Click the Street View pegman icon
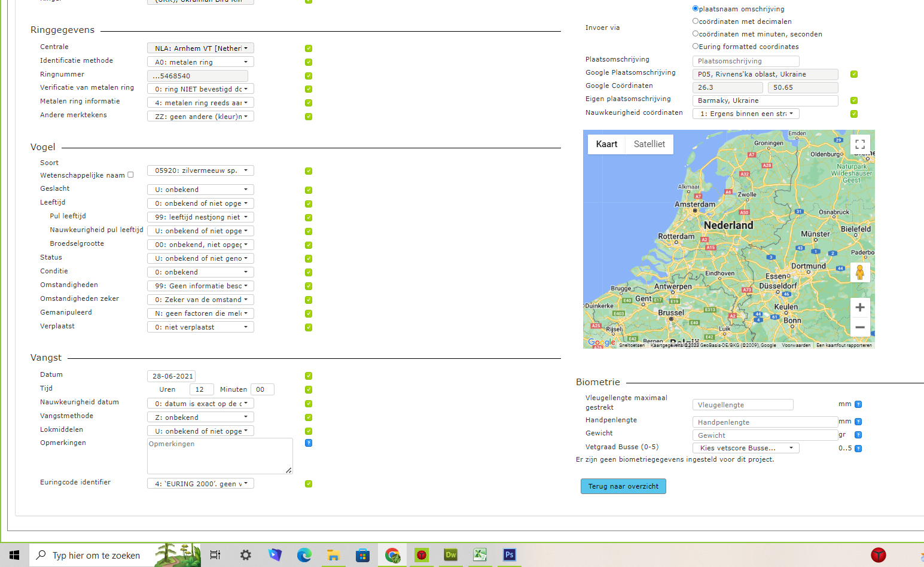This screenshot has width=924, height=567. pos(859,272)
